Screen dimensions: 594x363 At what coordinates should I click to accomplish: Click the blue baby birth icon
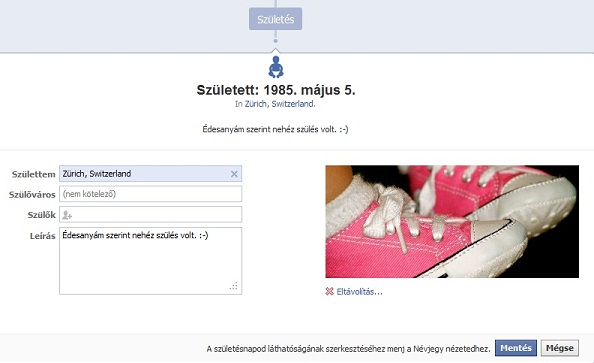[x=276, y=67]
